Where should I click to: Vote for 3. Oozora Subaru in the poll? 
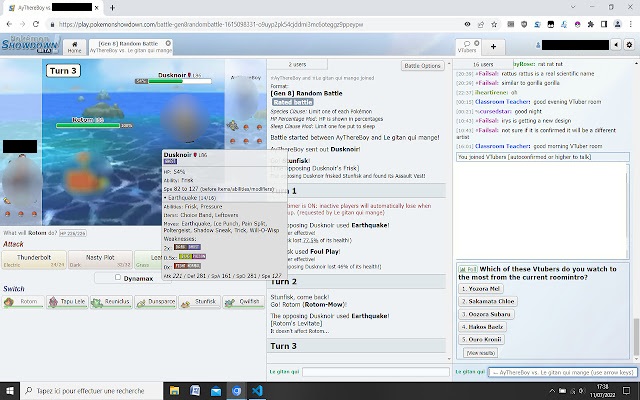coord(486,314)
